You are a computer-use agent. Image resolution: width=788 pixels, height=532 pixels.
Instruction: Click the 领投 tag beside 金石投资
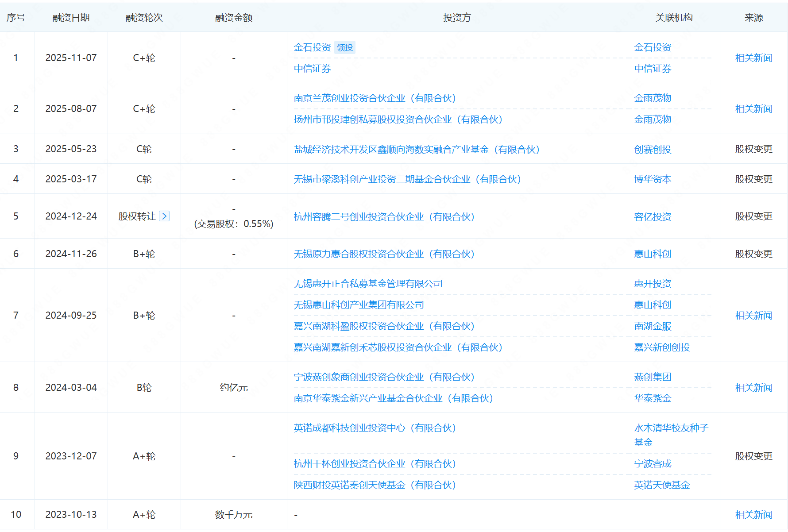345,47
